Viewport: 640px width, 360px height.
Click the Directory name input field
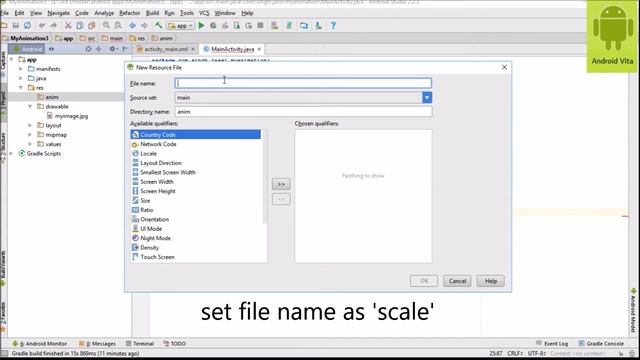(303, 111)
